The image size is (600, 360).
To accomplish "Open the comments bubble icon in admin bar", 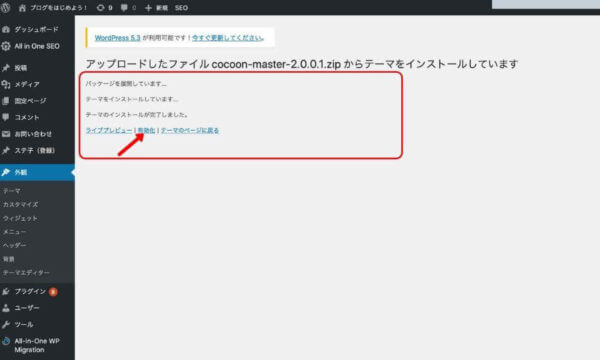I will 124,8.
